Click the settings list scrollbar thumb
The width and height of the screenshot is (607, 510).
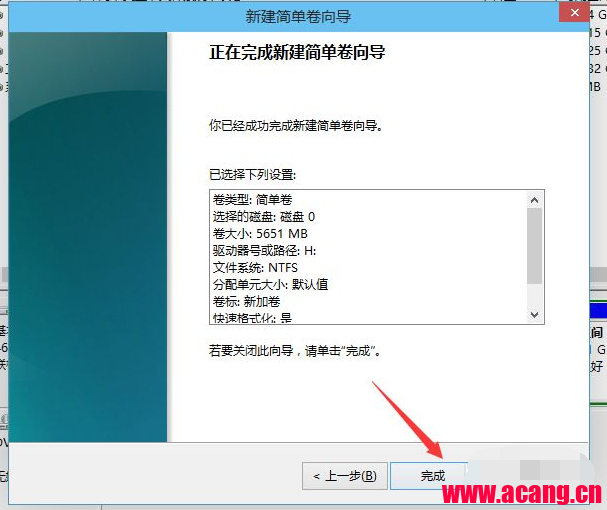(x=534, y=246)
